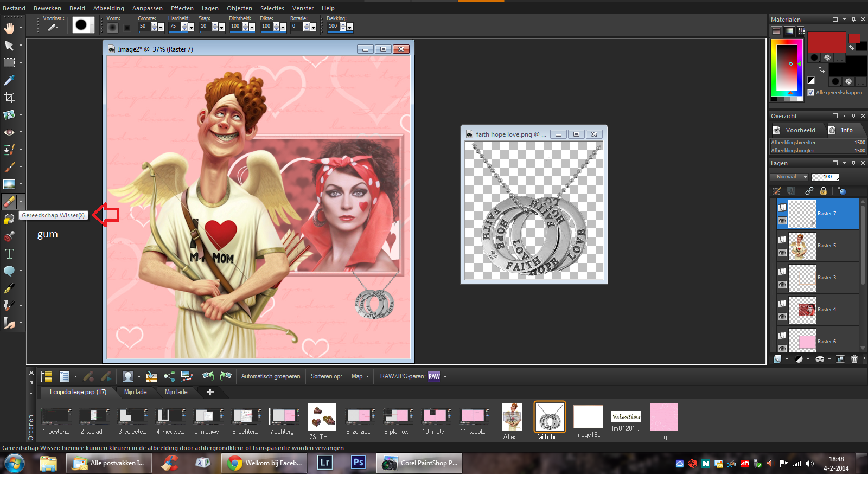Screen dimensions: 868x488
Task: Delete layer with the trash icon
Action: [x=854, y=359]
